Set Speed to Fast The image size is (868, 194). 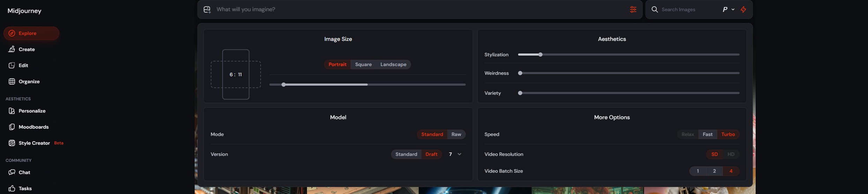coord(708,134)
